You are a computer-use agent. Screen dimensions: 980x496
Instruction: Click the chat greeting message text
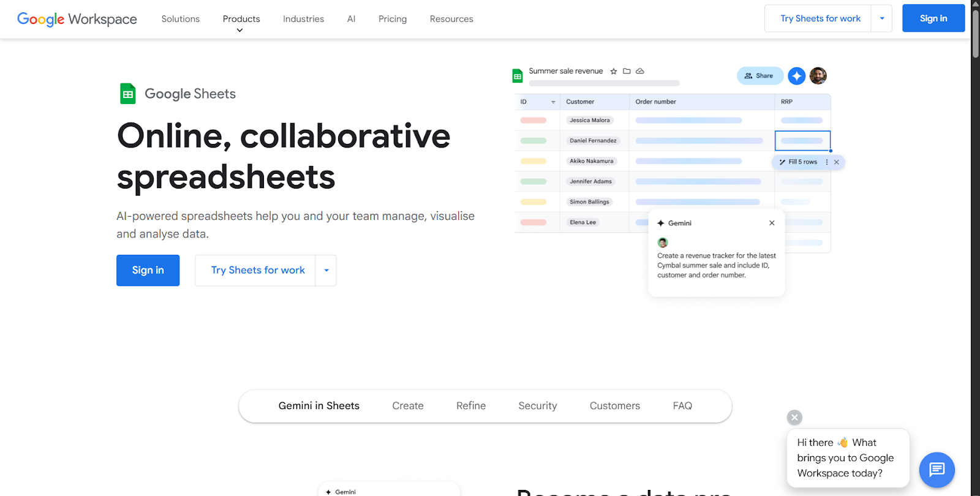click(x=845, y=458)
